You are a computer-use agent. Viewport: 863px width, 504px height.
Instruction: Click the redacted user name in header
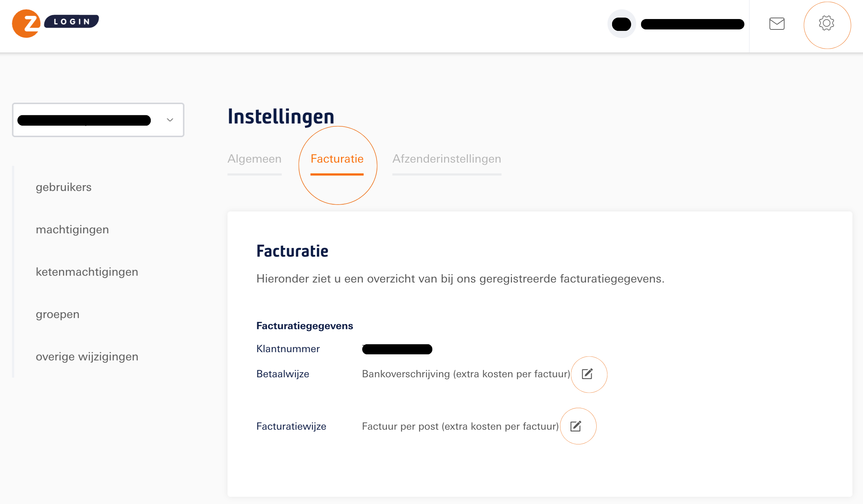692,24
